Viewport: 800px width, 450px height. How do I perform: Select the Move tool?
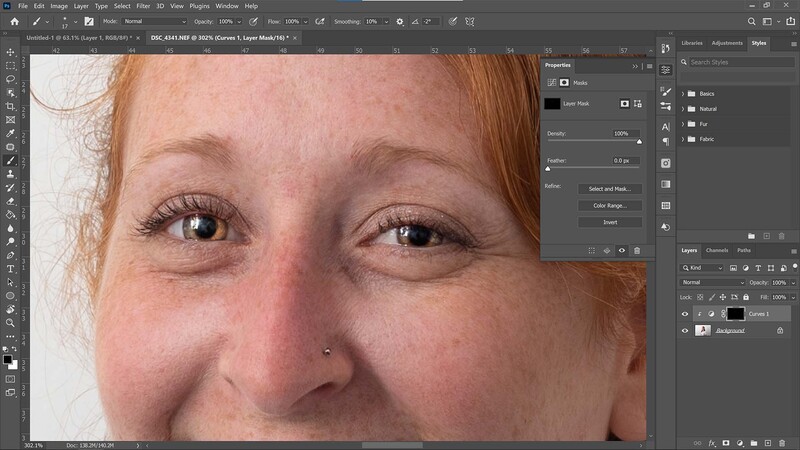click(x=10, y=52)
